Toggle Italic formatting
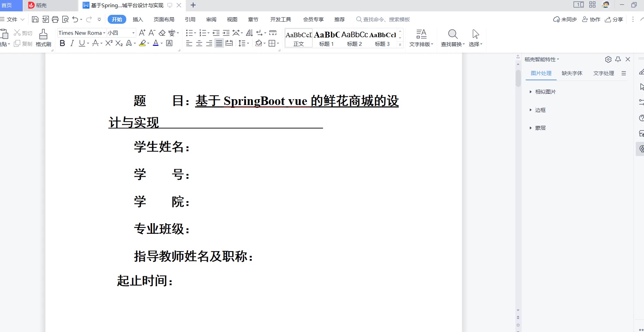This screenshot has width=644, height=332. [x=72, y=43]
